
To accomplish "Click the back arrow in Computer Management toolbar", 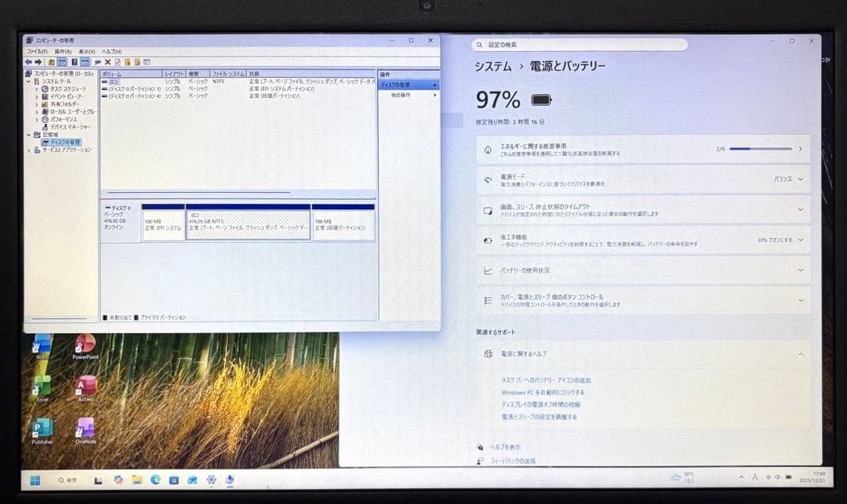I will [29, 61].
